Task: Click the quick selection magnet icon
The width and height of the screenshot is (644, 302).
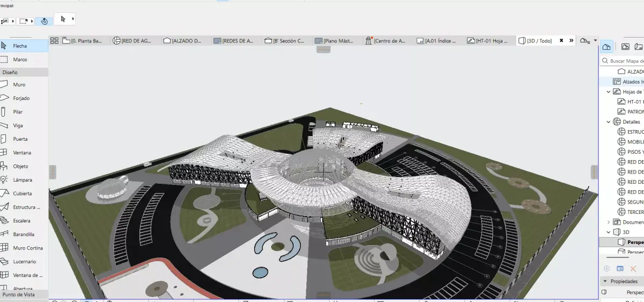Action: (x=44, y=21)
